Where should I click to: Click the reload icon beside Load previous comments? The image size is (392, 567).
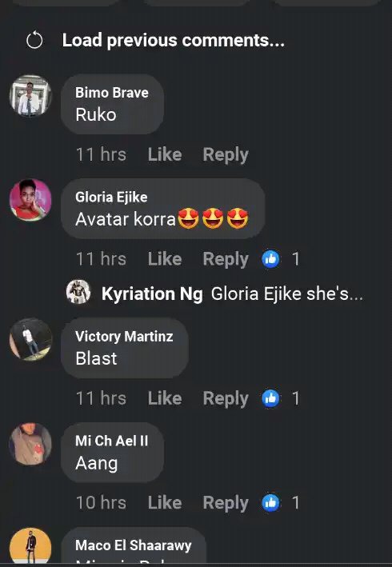pos(34,41)
